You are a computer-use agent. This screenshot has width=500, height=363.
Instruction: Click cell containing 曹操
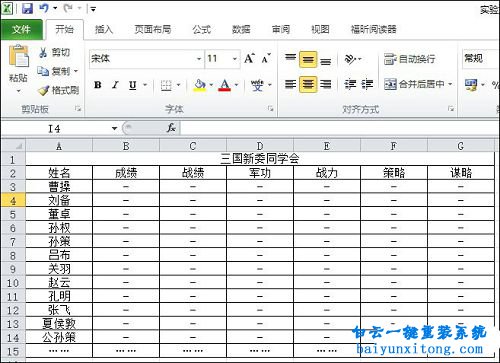(59, 187)
